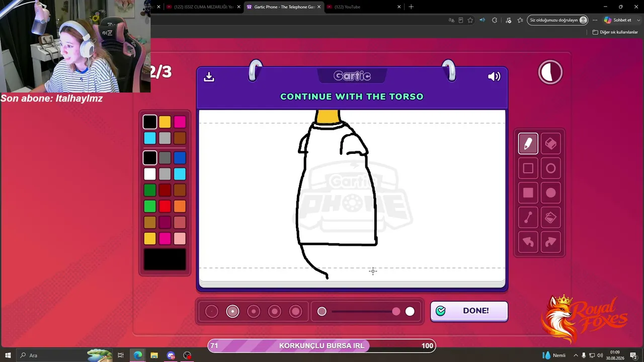Choose the empty rectangle shape tool

(528, 168)
